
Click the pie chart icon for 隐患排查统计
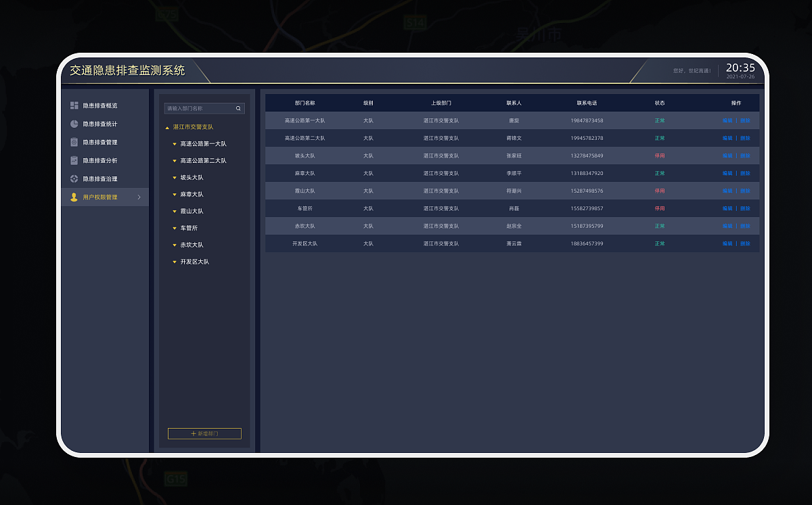[x=74, y=124]
